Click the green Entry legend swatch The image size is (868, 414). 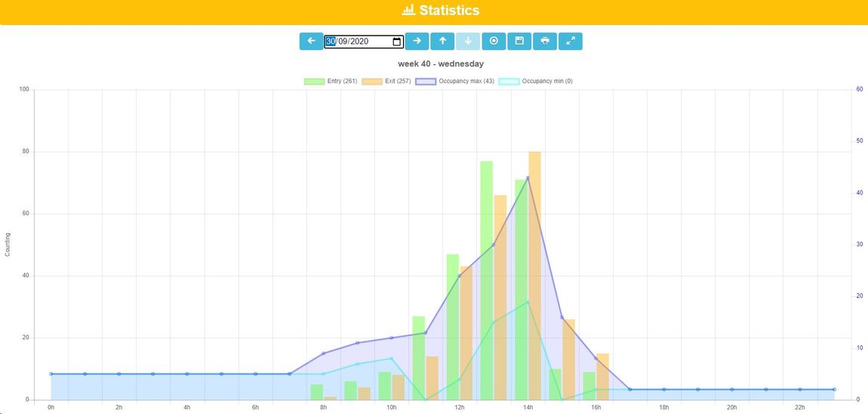pos(314,82)
